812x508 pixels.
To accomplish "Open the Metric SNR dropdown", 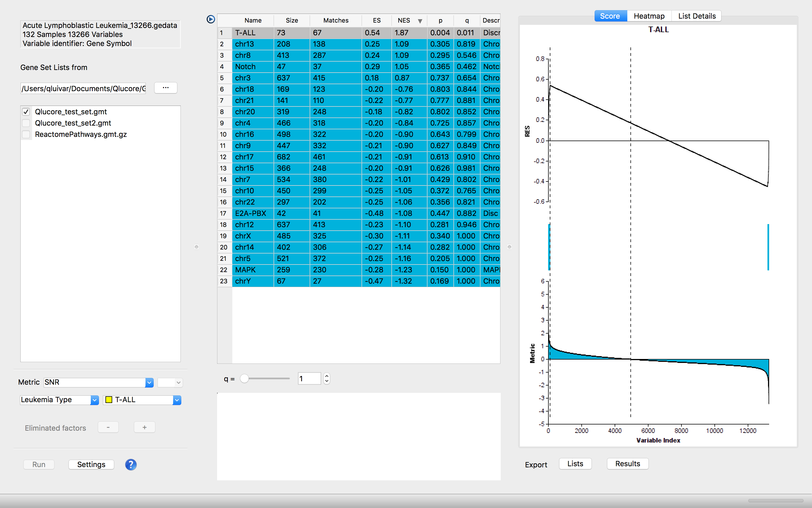I will pos(149,382).
